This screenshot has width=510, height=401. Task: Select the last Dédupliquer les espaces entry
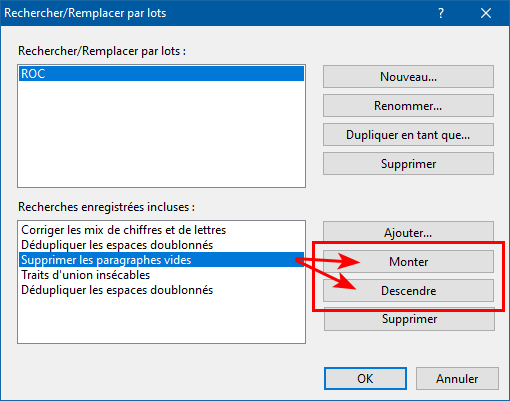pos(161,290)
